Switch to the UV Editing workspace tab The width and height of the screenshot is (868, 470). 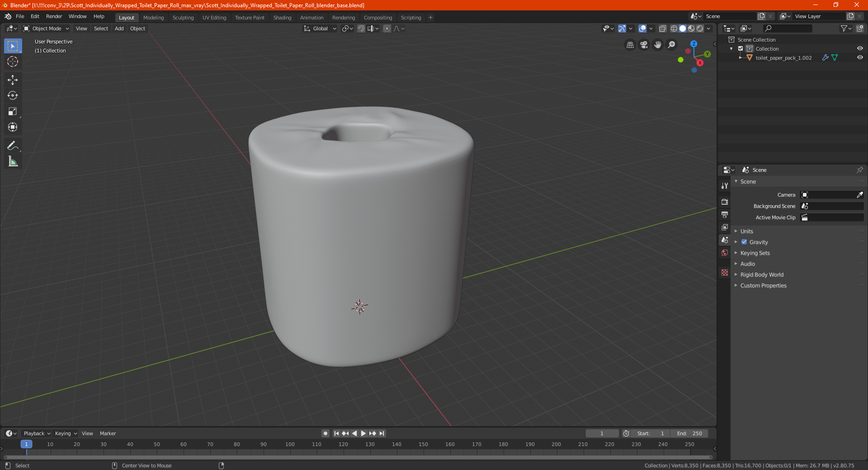click(214, 18)
